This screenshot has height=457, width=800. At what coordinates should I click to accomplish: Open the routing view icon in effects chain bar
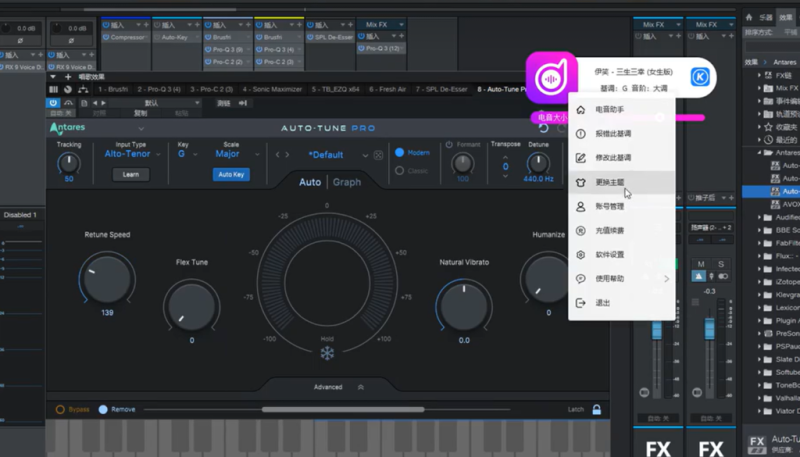click(x=83, y=89)
